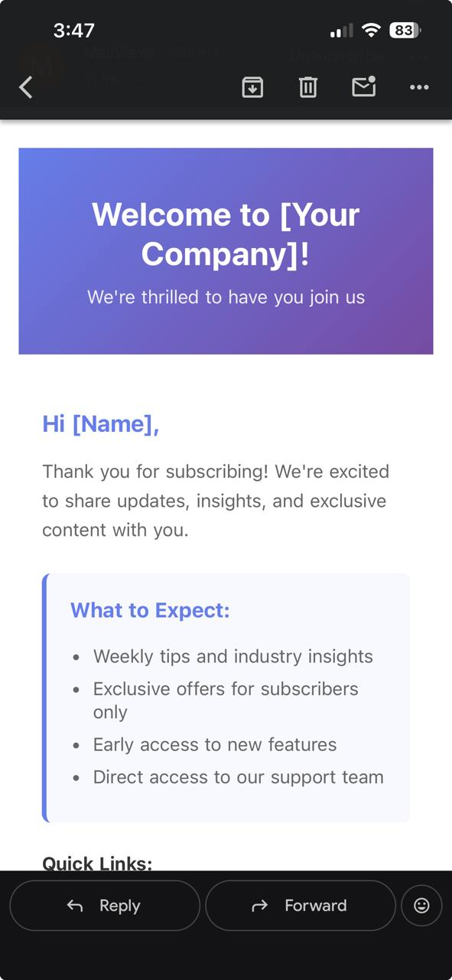Forward the email

coord(300,906)
